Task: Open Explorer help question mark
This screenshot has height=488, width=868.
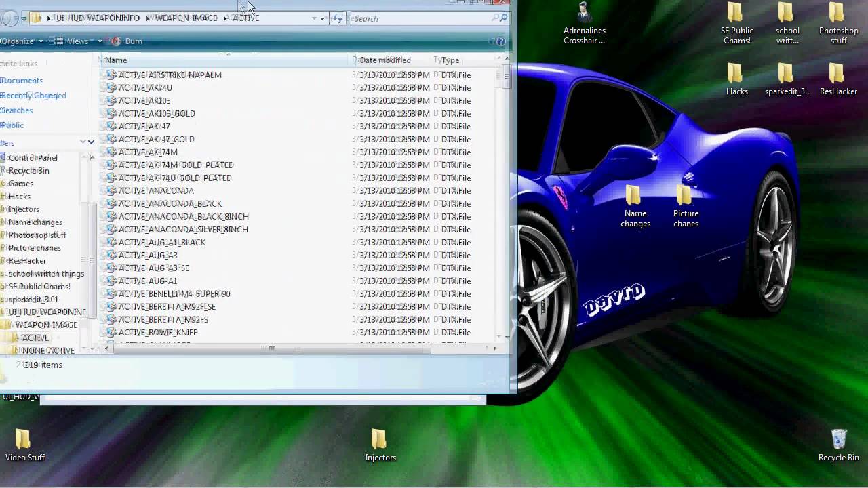Action: point(500,41)
